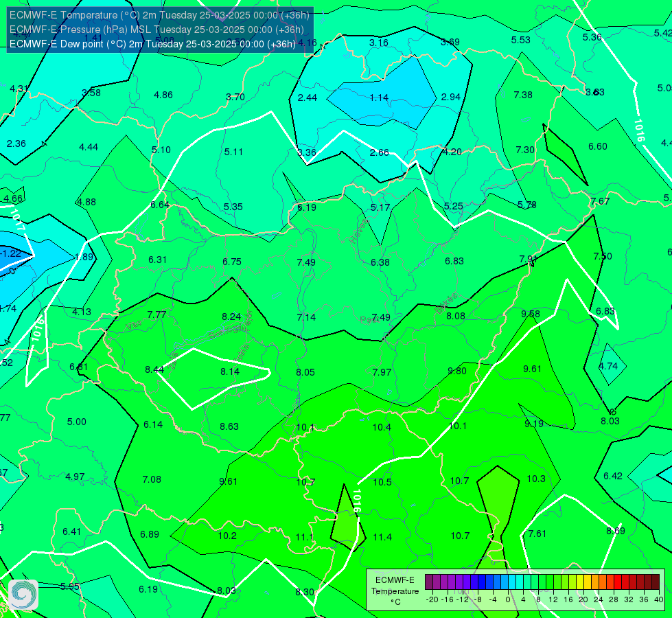Click the temperature value 4.74

pos(607,366)
